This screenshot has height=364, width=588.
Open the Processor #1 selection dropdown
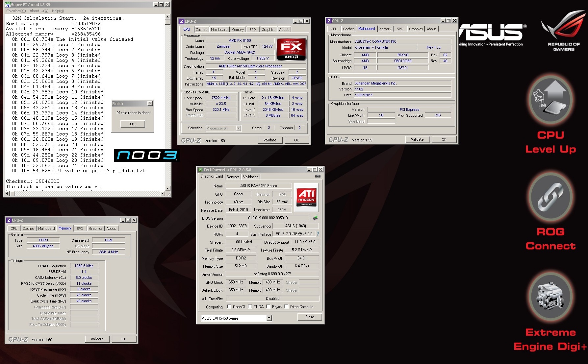pyautogui.click(x=239, y=128)
